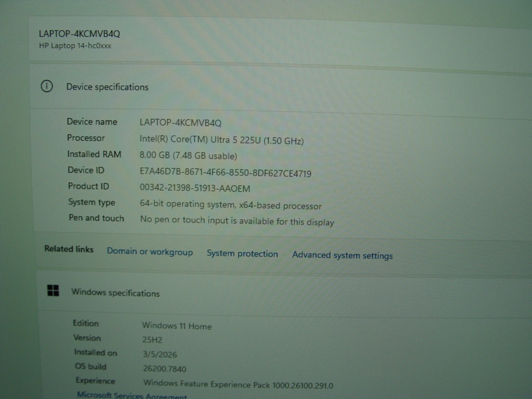
Task: Click the Experience label
Action: [x=95, y=380]
